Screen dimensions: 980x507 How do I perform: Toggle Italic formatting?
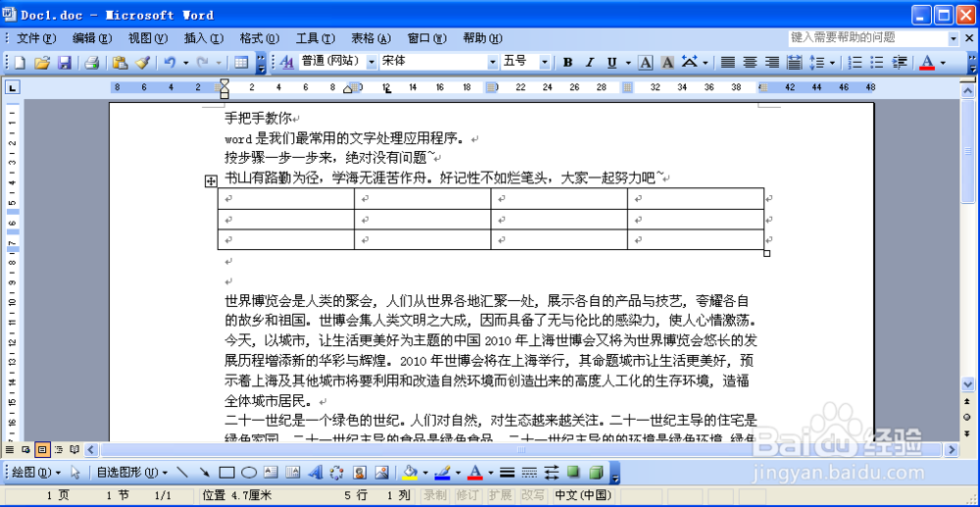589,63
